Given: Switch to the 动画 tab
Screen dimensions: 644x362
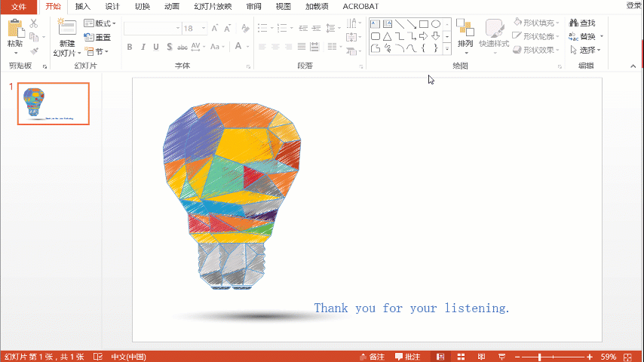Looking at the screenshot, I should 172,7.
